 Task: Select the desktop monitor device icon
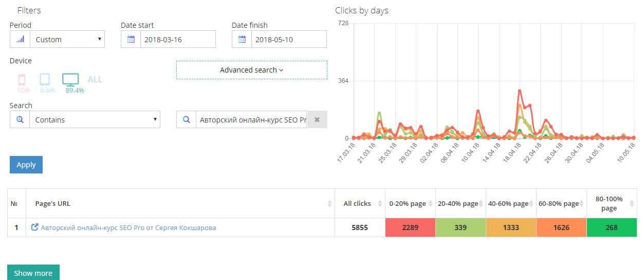(70, 79)
